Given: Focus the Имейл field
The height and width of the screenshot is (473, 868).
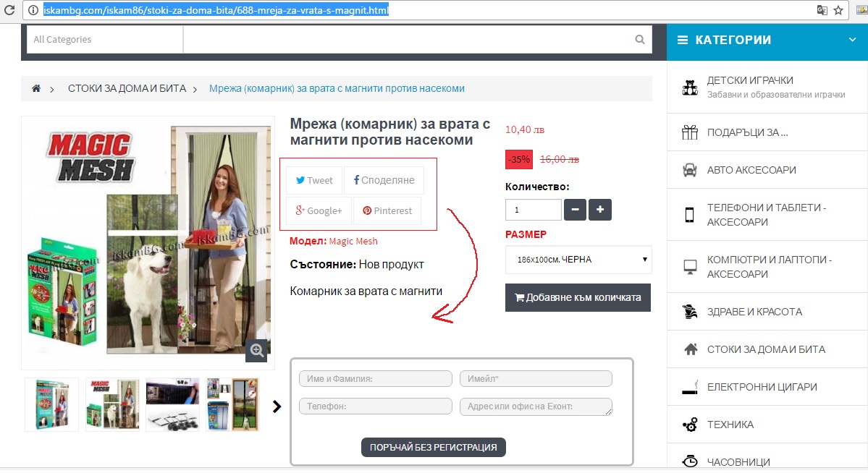Looking at the screenshot, I should point(536,379).
